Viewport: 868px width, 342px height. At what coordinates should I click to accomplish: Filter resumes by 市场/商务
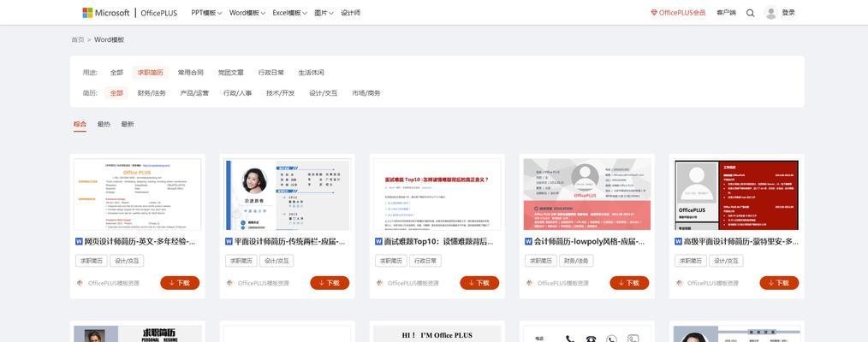[x=366, y=93]
